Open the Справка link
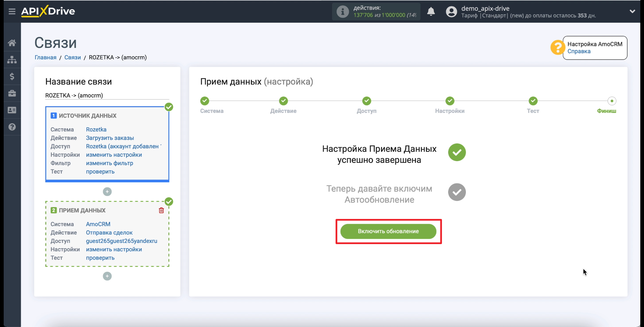 (x=579, y=51)
